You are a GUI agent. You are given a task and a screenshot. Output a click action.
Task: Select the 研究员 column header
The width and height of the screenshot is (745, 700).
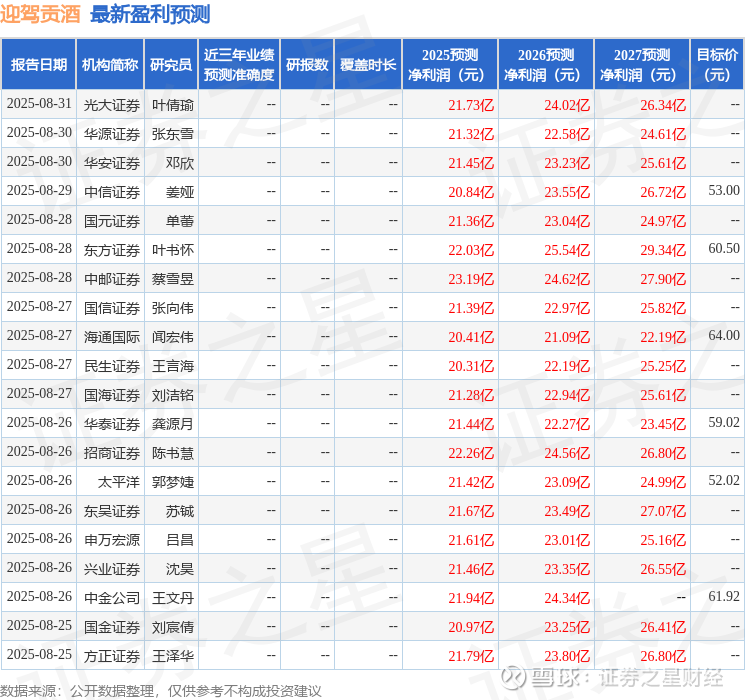pyautogui.click(x=171, y=65)
